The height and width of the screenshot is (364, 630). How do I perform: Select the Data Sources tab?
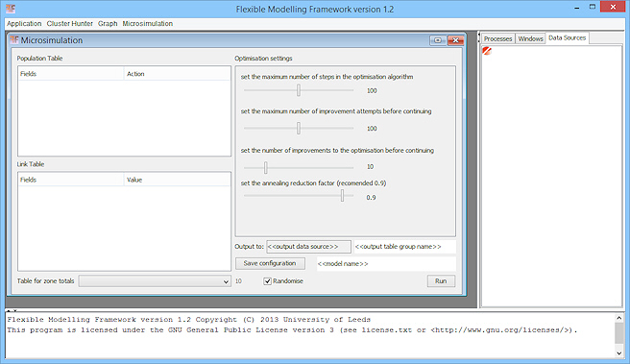pyautogui.click(x=567, y=37)
